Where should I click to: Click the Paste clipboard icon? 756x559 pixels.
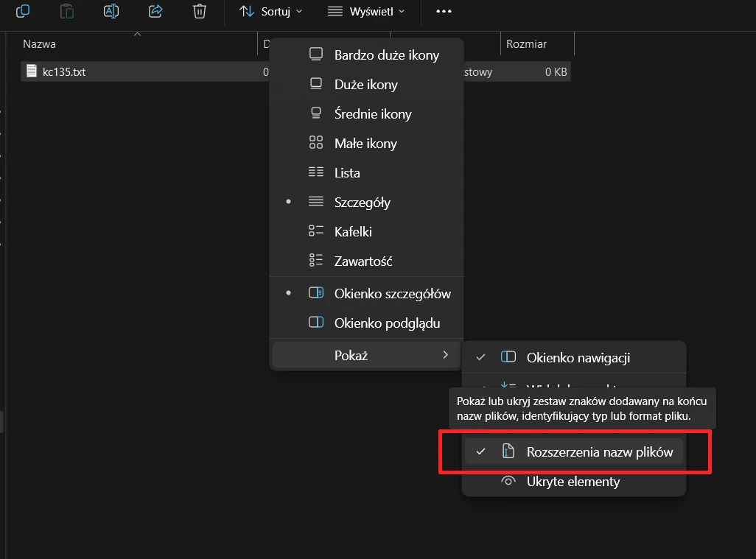click(67, 10)
